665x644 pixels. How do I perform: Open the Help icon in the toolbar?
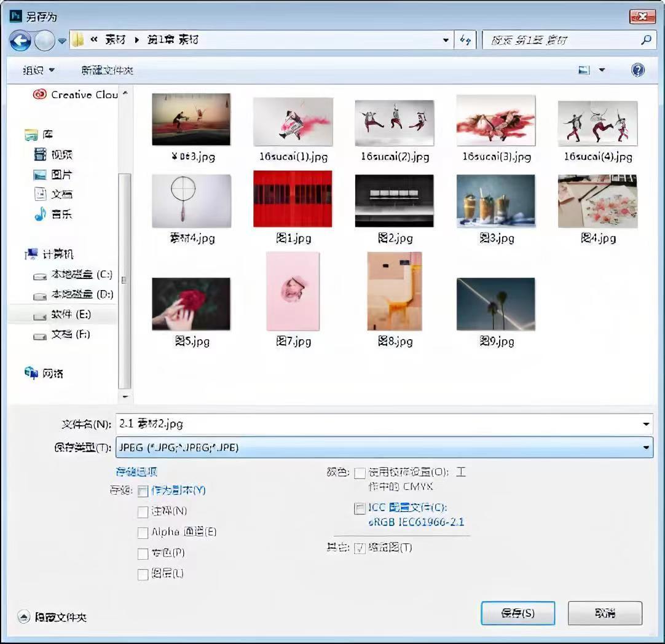pos(637,69)
